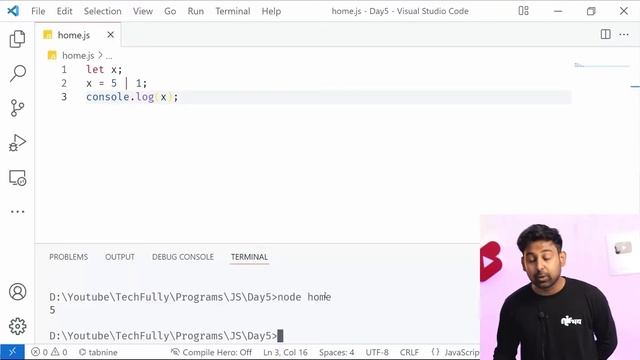Click the VS Code logo icon
Viewport: 640px width, 360px height.
click(x=13, y=11)
